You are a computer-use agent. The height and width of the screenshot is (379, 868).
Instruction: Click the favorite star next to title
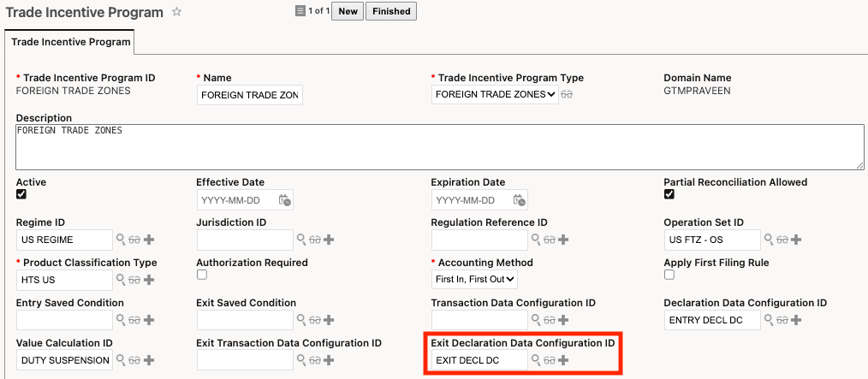pyautogui.click(x=177, y=12)
